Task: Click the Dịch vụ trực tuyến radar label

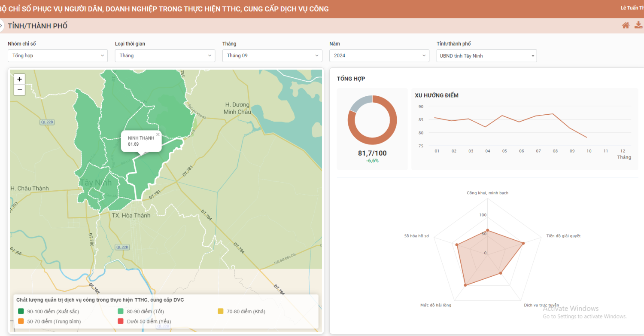Action: coord(541,305)
